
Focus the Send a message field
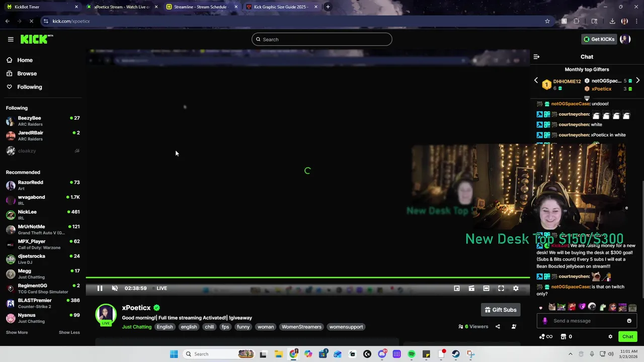point(587,321)
